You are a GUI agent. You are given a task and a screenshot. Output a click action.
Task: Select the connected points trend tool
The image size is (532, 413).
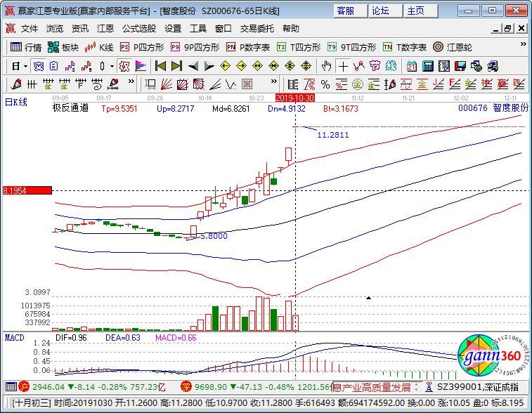click(x=359, y=66)
